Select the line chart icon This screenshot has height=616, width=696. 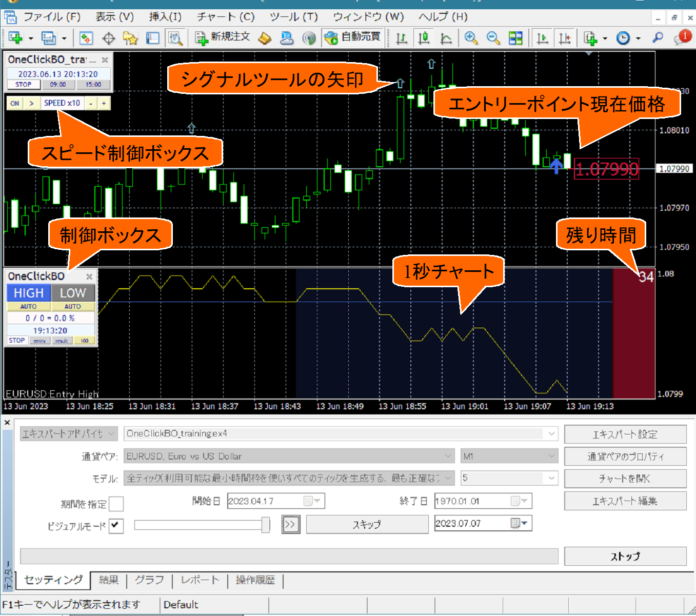446,38
